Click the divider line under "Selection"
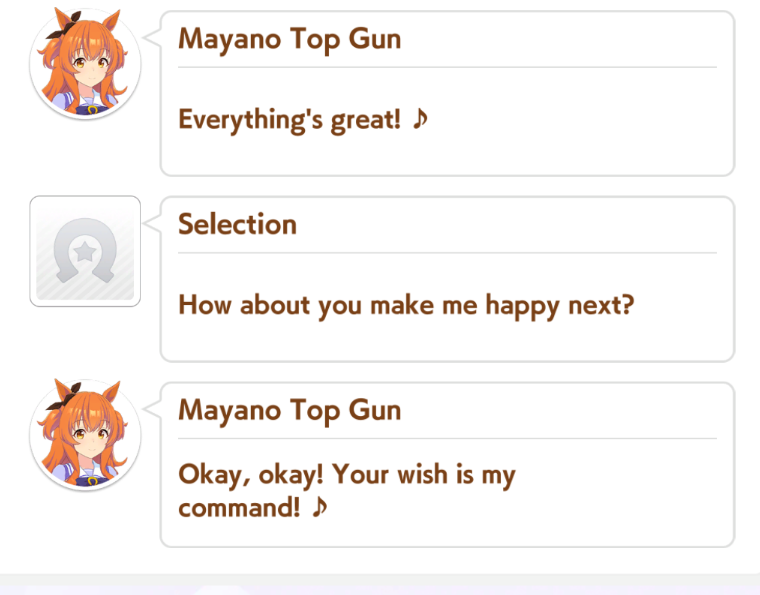This screenshot has width=760, height=595. [447, 253]
